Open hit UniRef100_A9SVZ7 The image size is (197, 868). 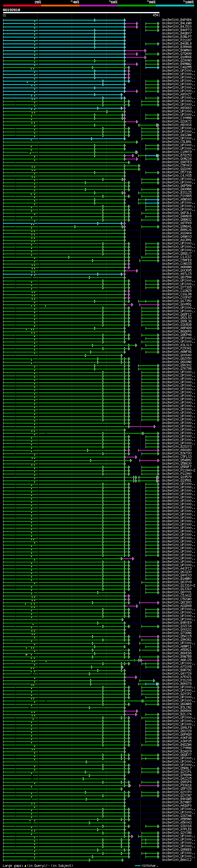(x=177, y=94)
